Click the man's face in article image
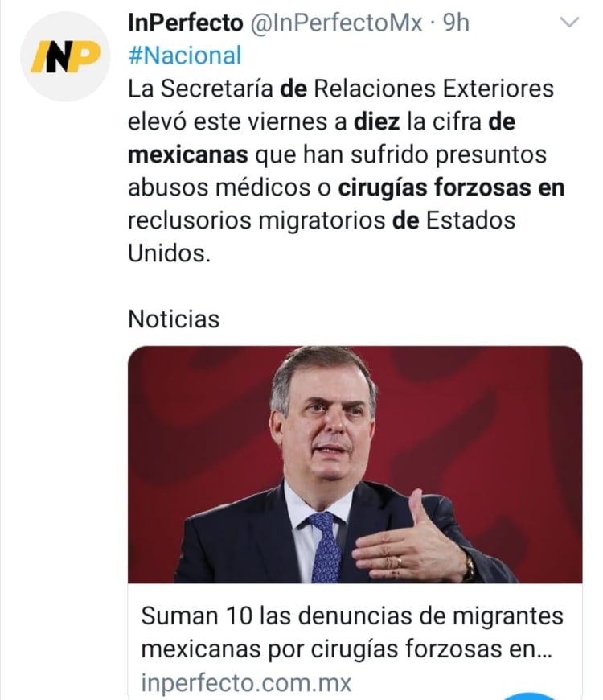Viewport: 603px width, 700px height. pyautogui.click(x=323, y=426)
